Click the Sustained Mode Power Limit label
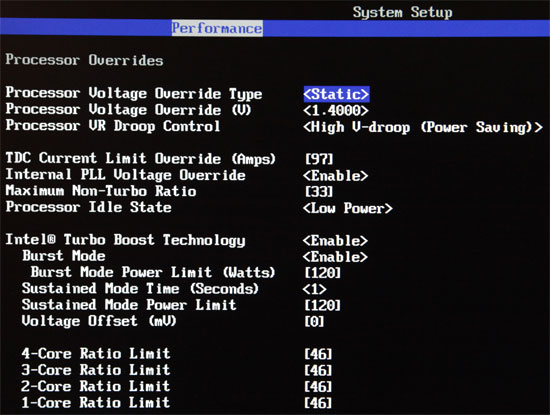Screen dimensions: 550x415 coord(129,304)
